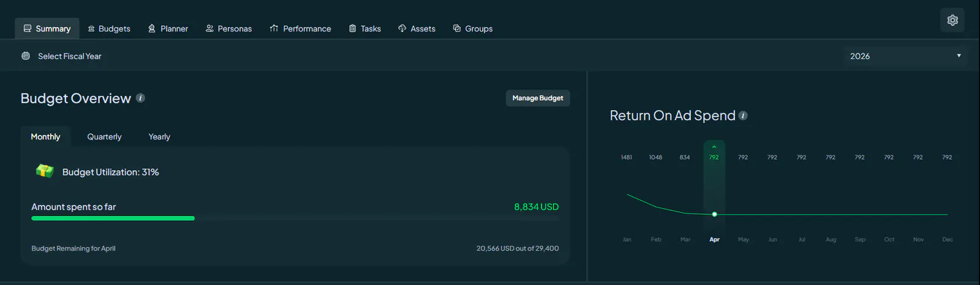Viewport: 980px width, 285px height.
Task: Select Jun on the ROAS chart axis
Action: (x=772, y=239)
